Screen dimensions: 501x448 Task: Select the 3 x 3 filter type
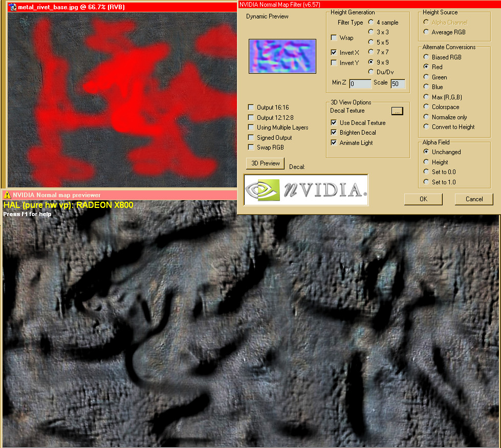coord(371,32)
